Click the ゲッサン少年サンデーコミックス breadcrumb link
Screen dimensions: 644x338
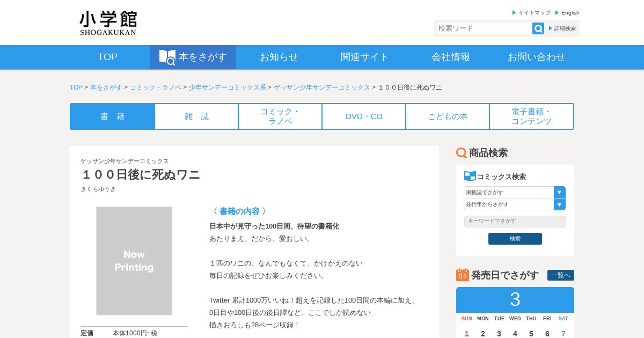click(x=322, y=87)
